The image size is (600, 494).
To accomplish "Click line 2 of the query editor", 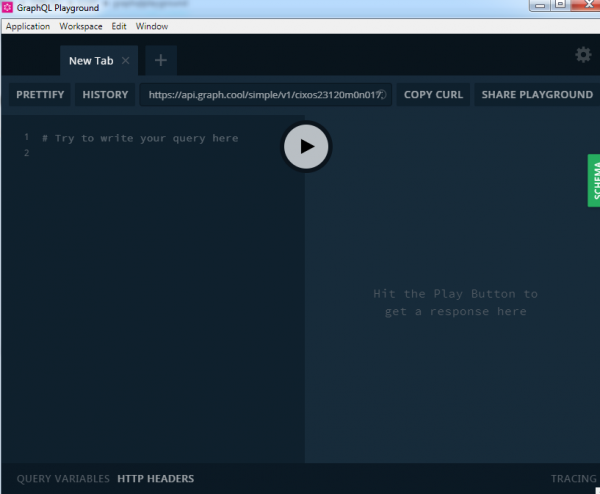I will (26, 153).
